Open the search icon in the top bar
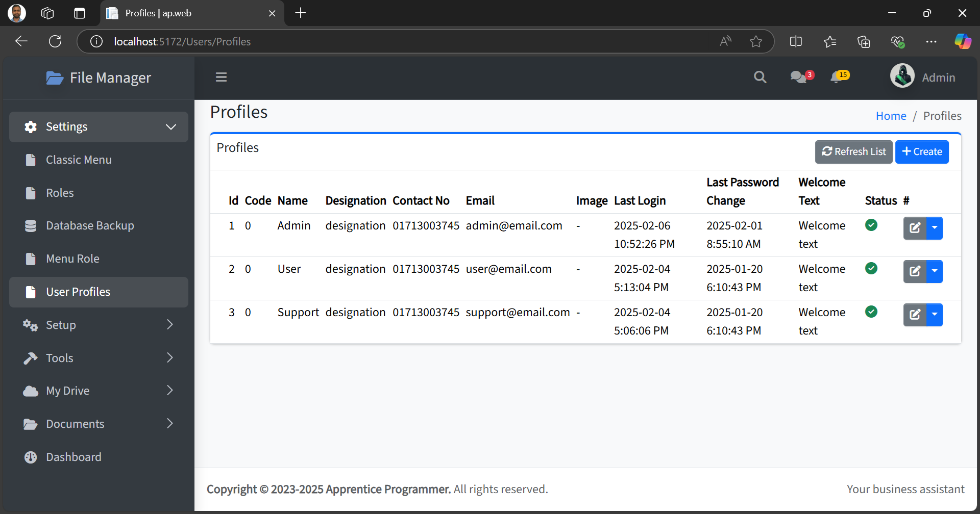The height and width of the screenshot is (514, 980). pyautogui.click(x=760, y=76)
